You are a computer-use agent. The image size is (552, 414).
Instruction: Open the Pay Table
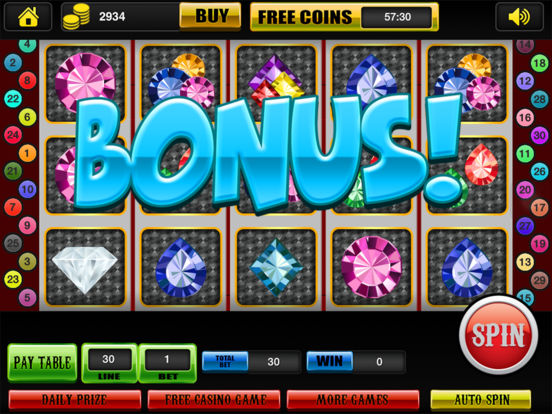(x=42, y=363)
